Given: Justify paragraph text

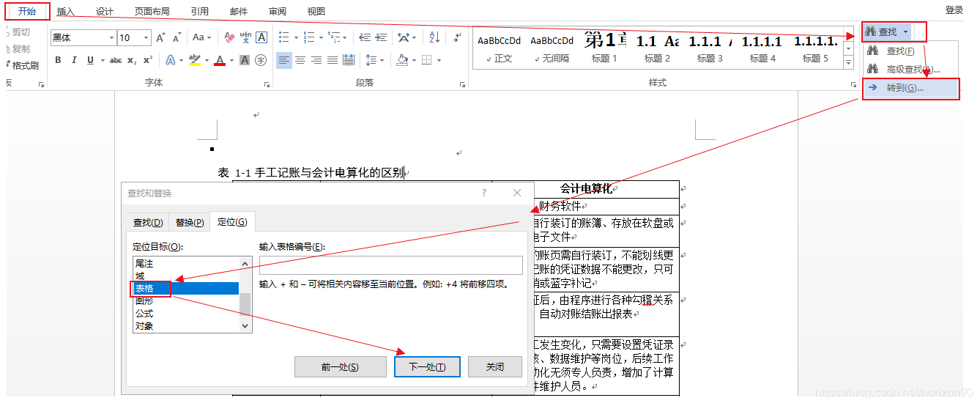Looking at the screenshot, I should coord(333,60).
